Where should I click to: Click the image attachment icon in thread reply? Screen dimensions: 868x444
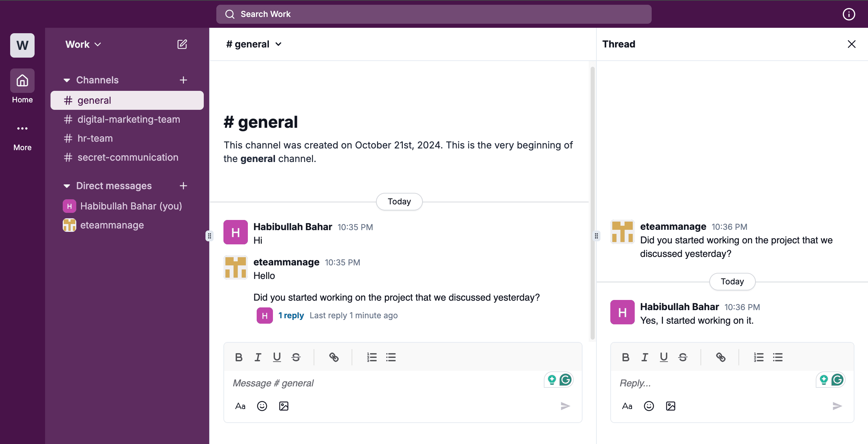point(670,405)
